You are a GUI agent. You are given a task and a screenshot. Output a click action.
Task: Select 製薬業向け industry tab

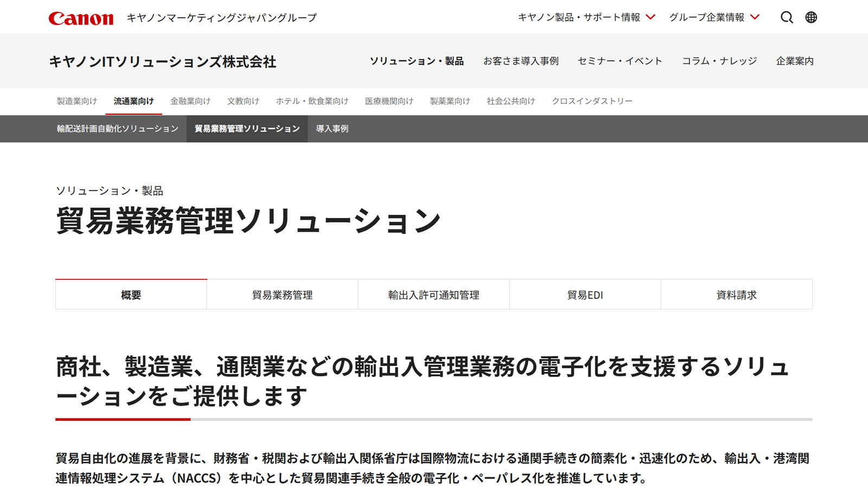[x=450, y=101]
